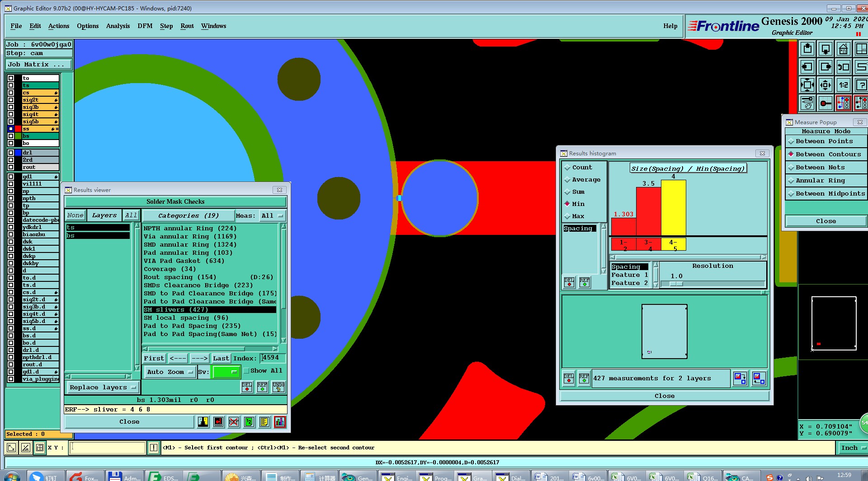Click the pan down icon in the view toolbar
The height and width of the screenshot is (481, 868).
pos(826,49)
